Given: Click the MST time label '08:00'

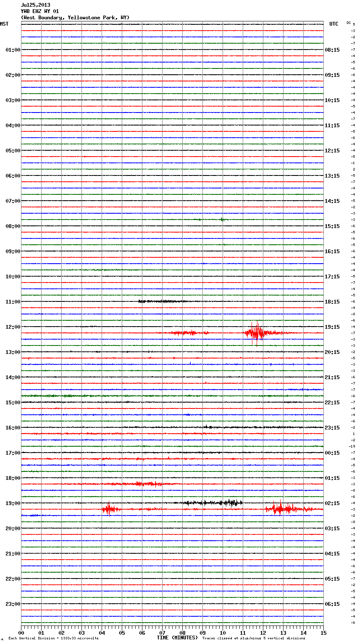Looking at the screenshot, I should [x=13, y=226].
